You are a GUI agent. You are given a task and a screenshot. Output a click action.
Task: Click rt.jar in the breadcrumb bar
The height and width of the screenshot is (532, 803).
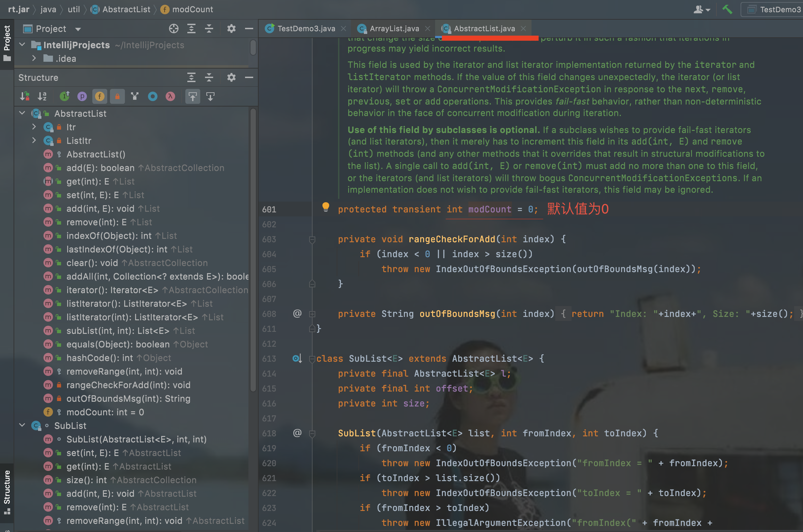[19, 9]
